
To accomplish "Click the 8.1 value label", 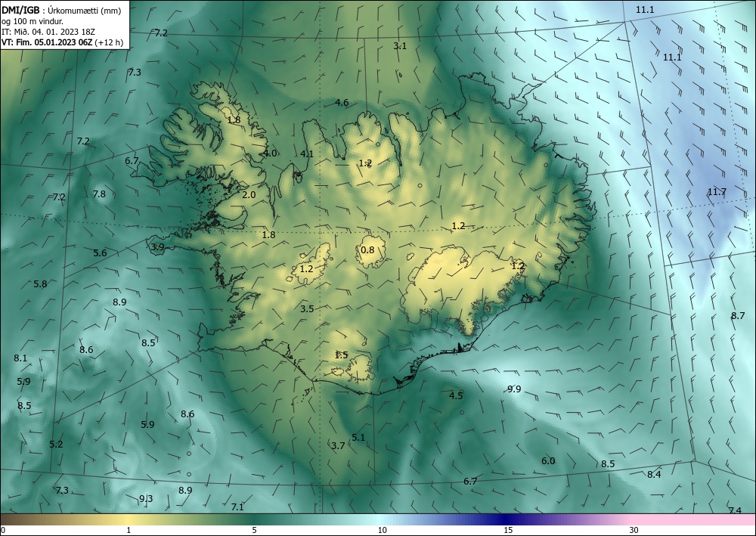I will [x=20, y=358].
